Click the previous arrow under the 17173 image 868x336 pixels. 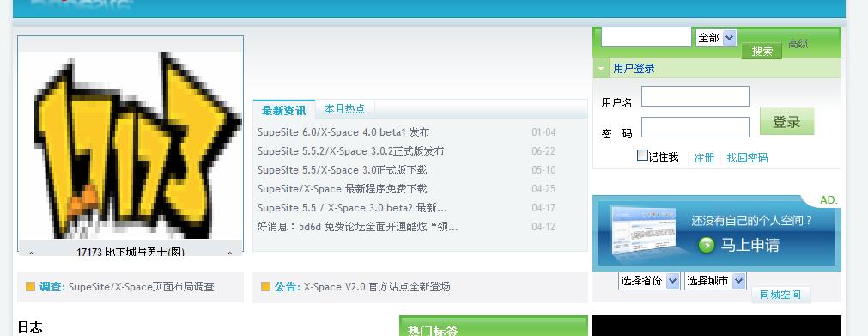tap(32, 253)
